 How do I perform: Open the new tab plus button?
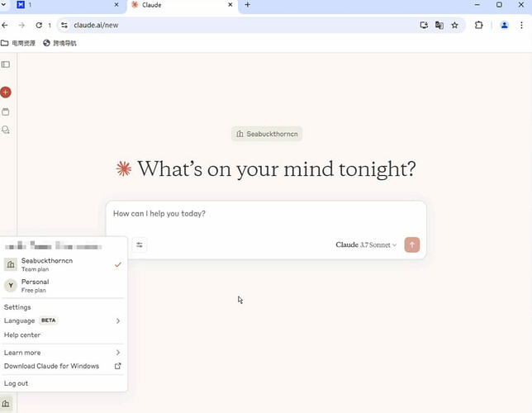tap(247, 5)
